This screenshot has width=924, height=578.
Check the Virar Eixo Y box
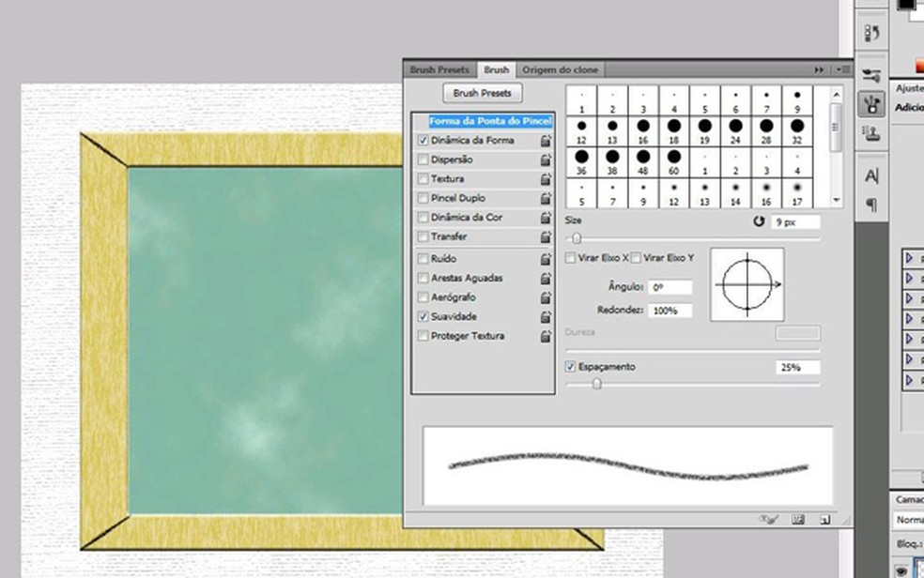[636, 258]
